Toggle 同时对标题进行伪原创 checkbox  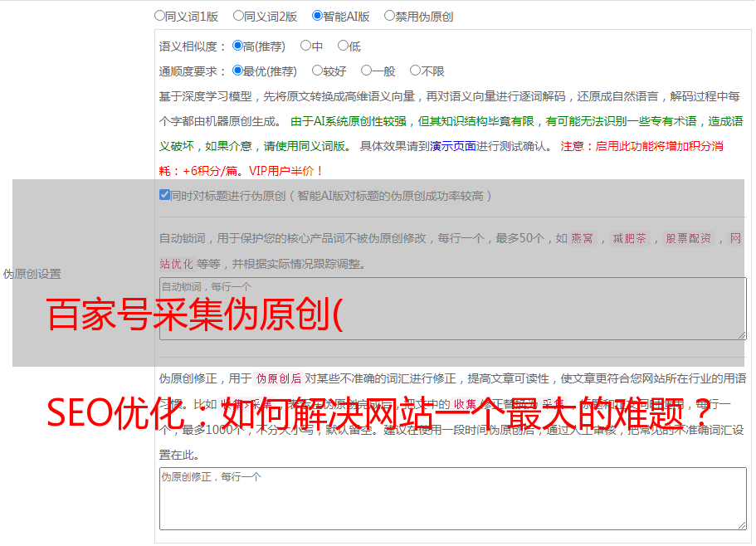164,195
